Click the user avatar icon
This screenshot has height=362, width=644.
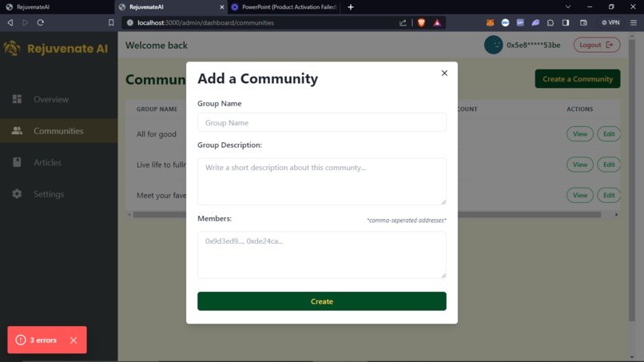(493, 45)
